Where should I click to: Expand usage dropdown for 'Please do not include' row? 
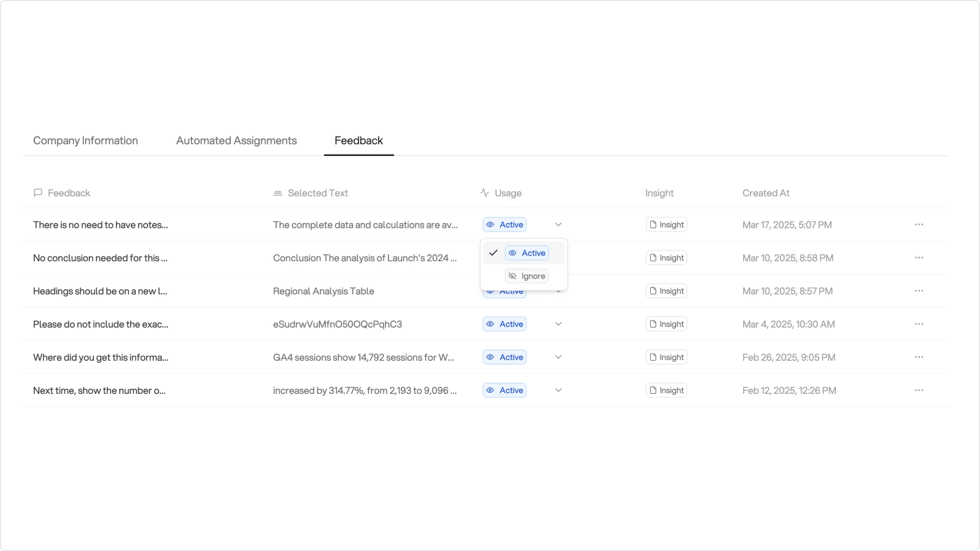coord(558,324)
